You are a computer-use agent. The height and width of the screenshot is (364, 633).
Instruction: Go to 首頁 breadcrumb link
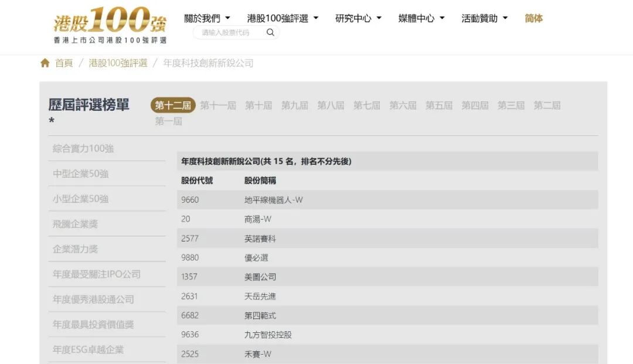64,63
